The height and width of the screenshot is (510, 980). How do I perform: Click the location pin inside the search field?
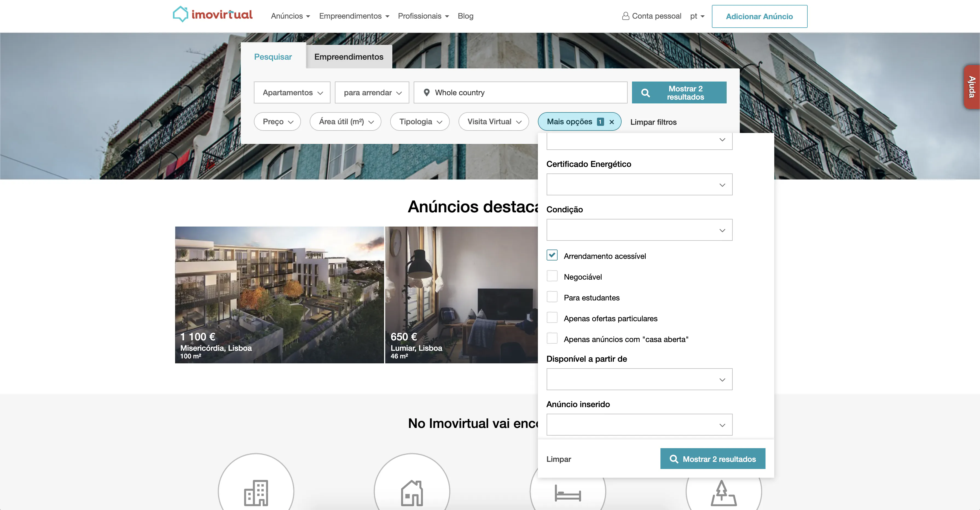click(x=427, y=92)
